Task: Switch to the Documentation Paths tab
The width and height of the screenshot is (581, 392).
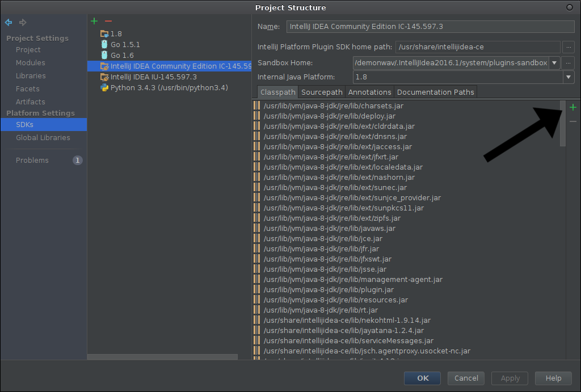Action: click(x=435, y=92)
